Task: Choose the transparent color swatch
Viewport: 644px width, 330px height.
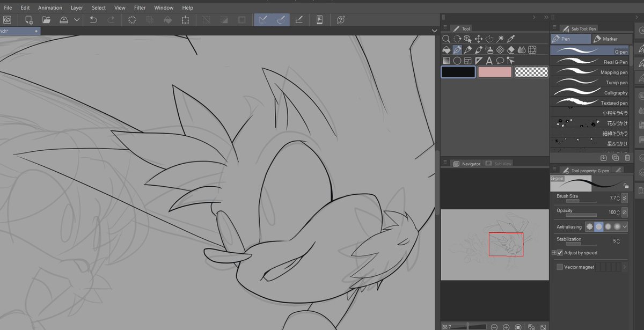Action: (531, 72)
